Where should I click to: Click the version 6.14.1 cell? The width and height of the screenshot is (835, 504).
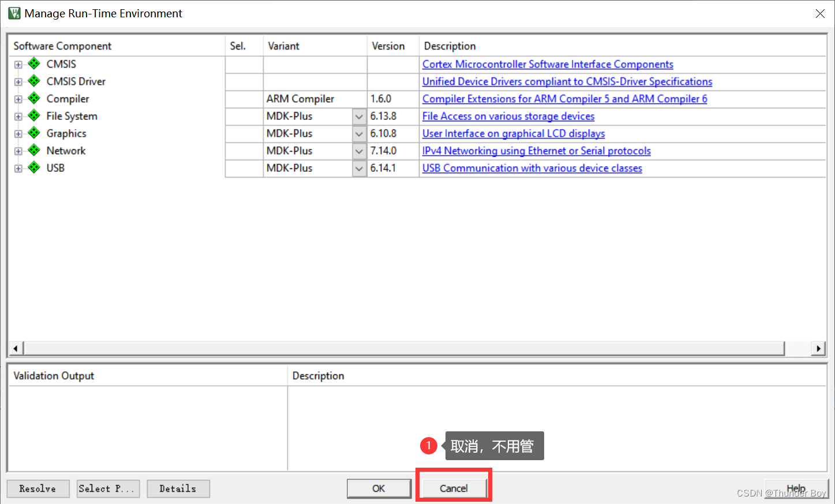393,168
